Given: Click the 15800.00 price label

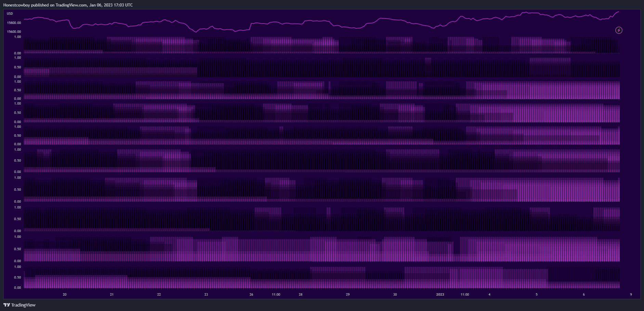Looking at the screenshot, I should click(x=14, y=23).
